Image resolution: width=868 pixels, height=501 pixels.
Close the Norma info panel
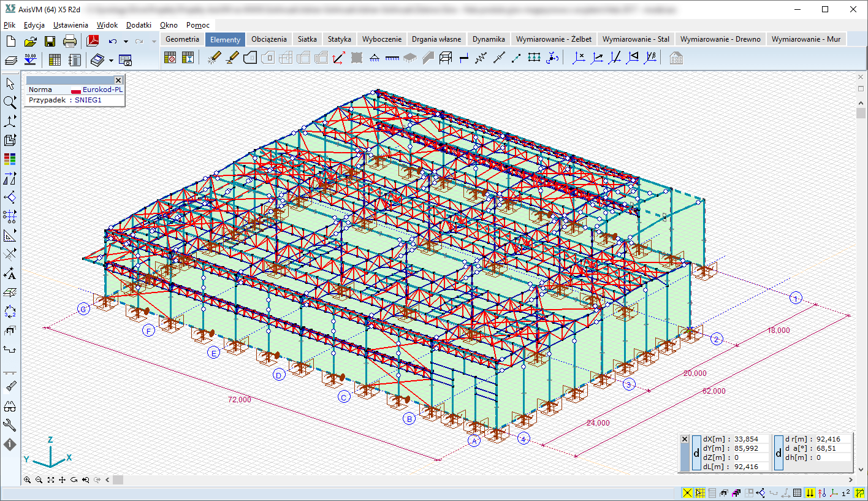(118, 80)
